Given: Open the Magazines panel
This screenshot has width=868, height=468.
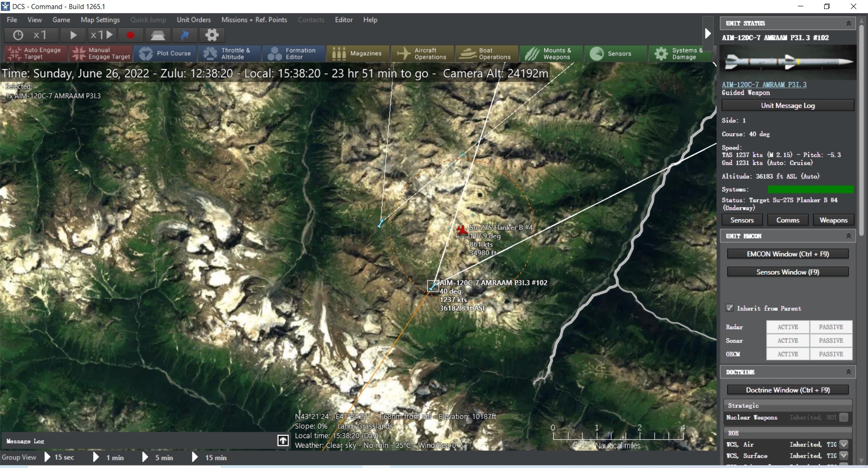Looking at the screenshot, I should coord(358,53).
